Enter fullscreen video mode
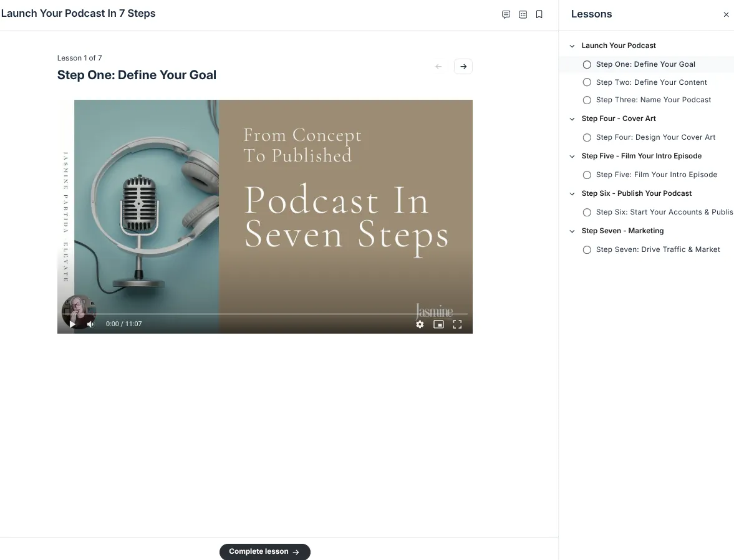Viewport: 734px width, 560px height. click(457, 324)
